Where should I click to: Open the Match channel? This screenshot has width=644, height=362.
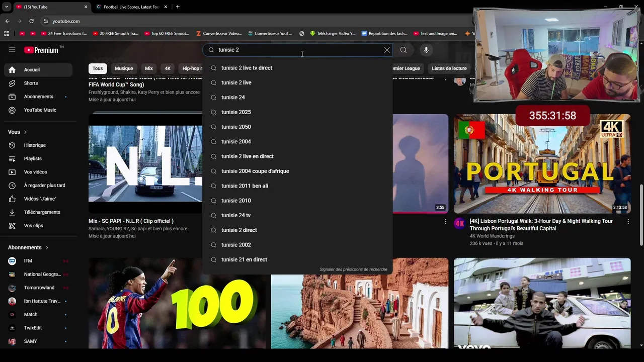pos(38,314)
